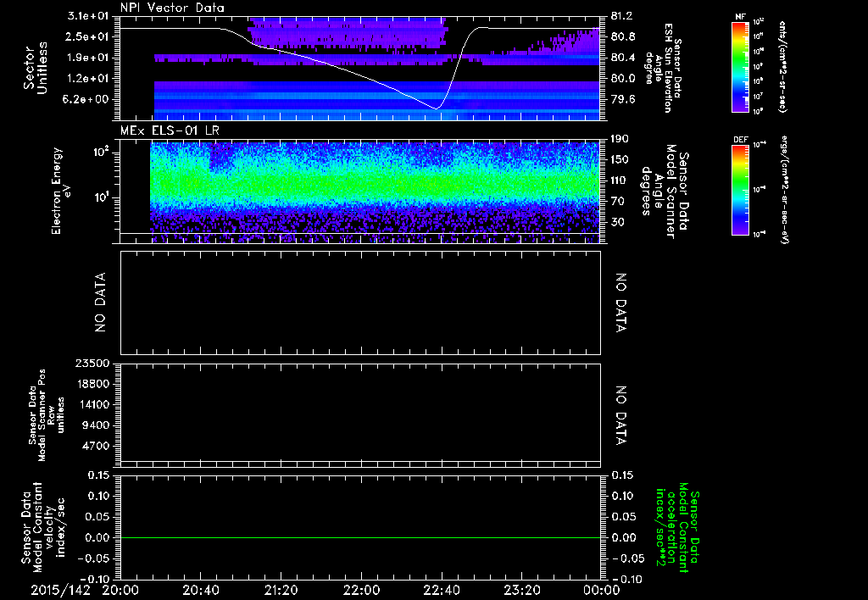Screen dimensions: 868x600
Task: Click the 20:40 time axis label
Action: pyautogui.click(x=201, y=589)
